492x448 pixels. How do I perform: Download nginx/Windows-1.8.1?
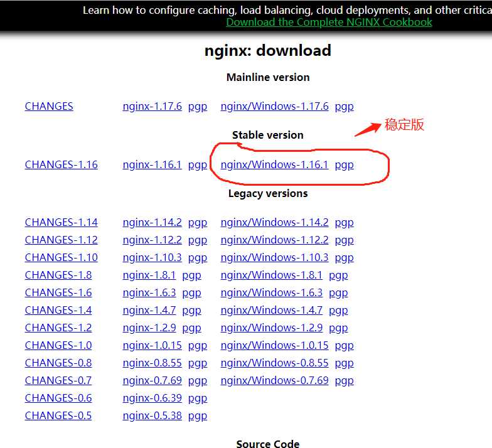272,275
